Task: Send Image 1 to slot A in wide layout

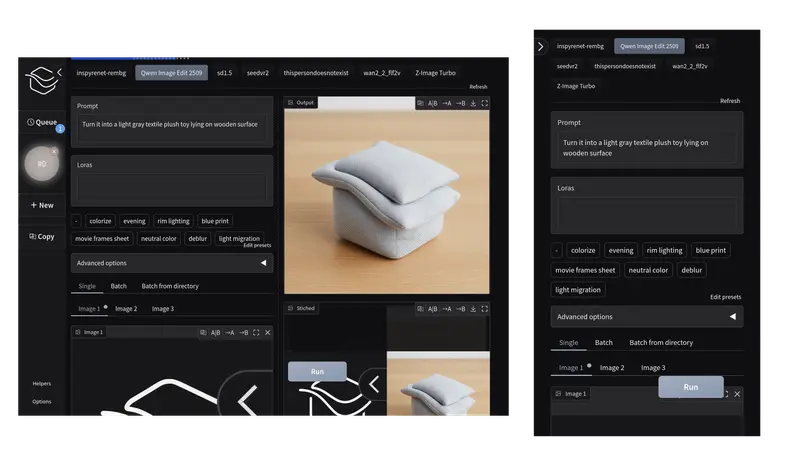Action: point(230,333)
